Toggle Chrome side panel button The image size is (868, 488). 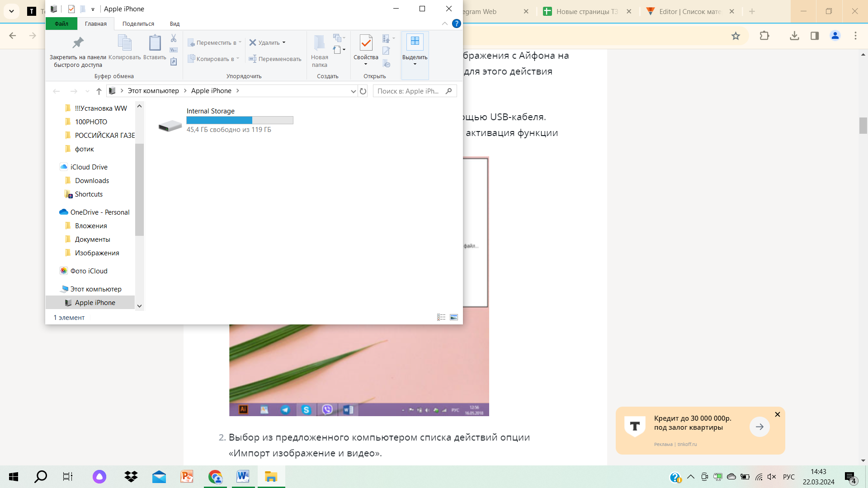(815, 36)
